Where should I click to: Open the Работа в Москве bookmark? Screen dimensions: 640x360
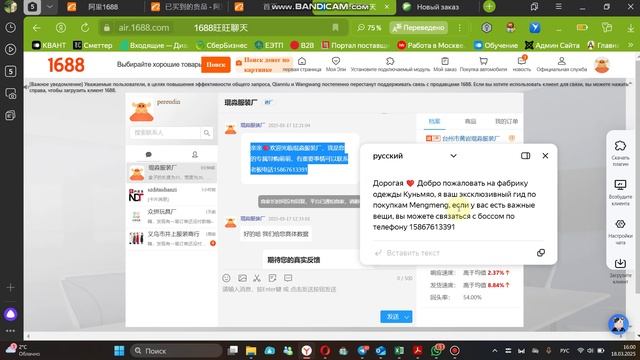coord(430,45)
